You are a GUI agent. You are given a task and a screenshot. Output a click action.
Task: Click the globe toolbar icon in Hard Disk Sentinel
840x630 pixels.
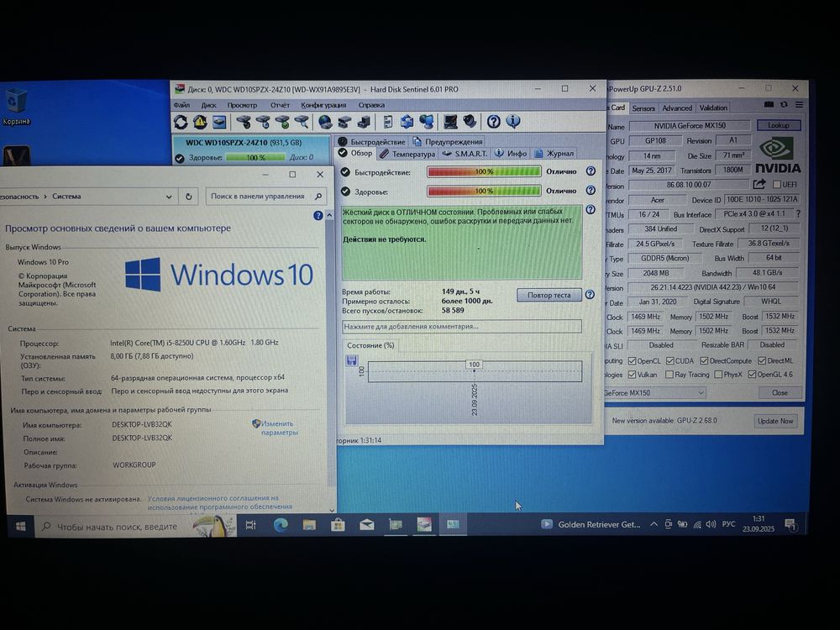(x=324, y=123)
